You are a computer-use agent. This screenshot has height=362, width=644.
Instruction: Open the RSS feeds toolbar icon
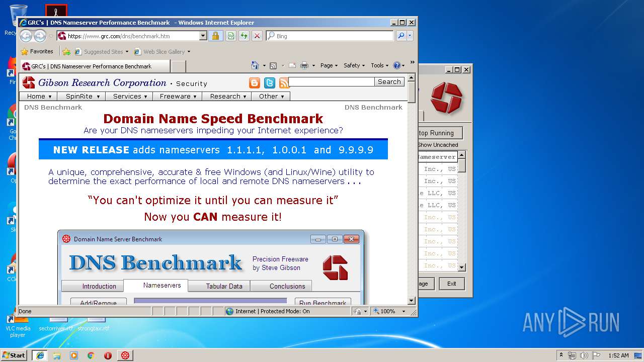click(273, 65)
